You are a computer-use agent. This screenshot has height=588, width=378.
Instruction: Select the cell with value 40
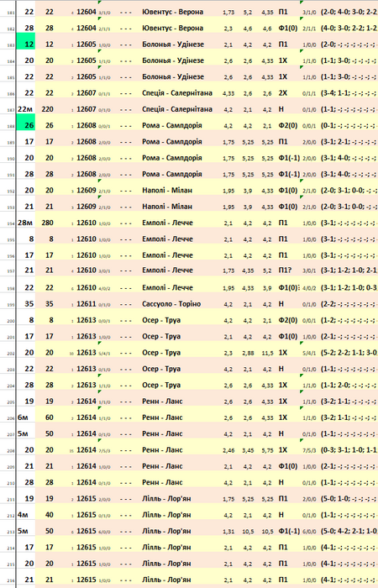47,515
